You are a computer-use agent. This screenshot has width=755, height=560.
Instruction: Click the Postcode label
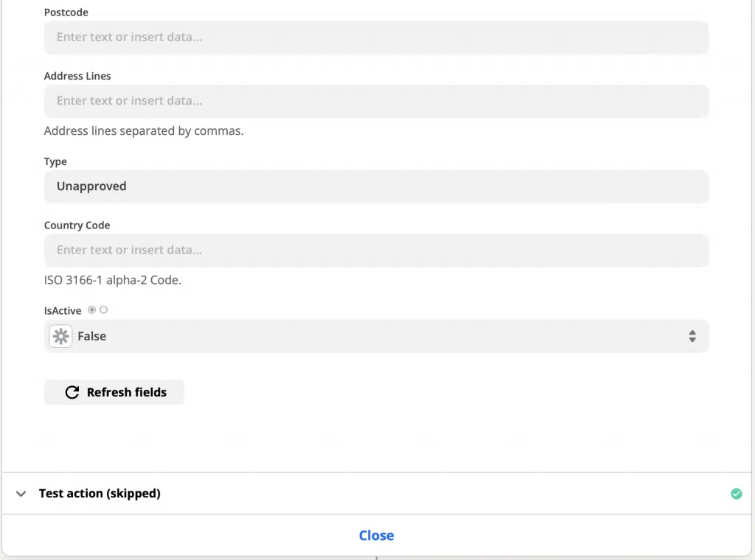pyautogui.click(x=66, y=13)
